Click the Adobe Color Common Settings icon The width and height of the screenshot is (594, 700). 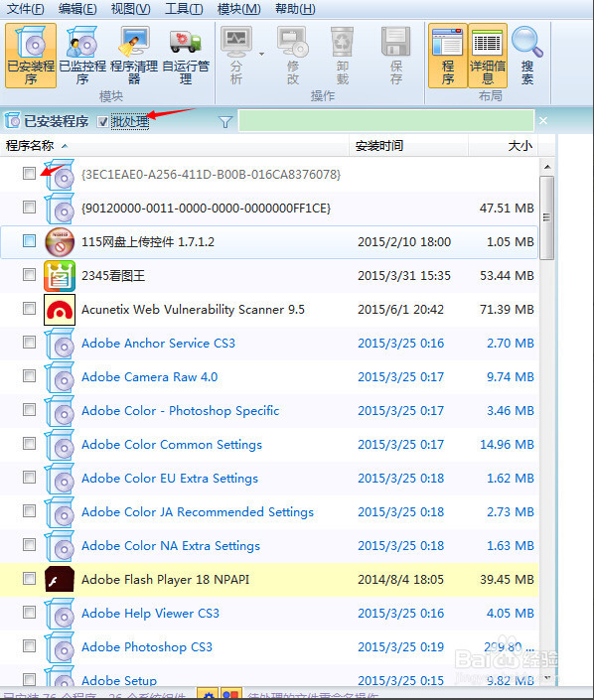60,445
